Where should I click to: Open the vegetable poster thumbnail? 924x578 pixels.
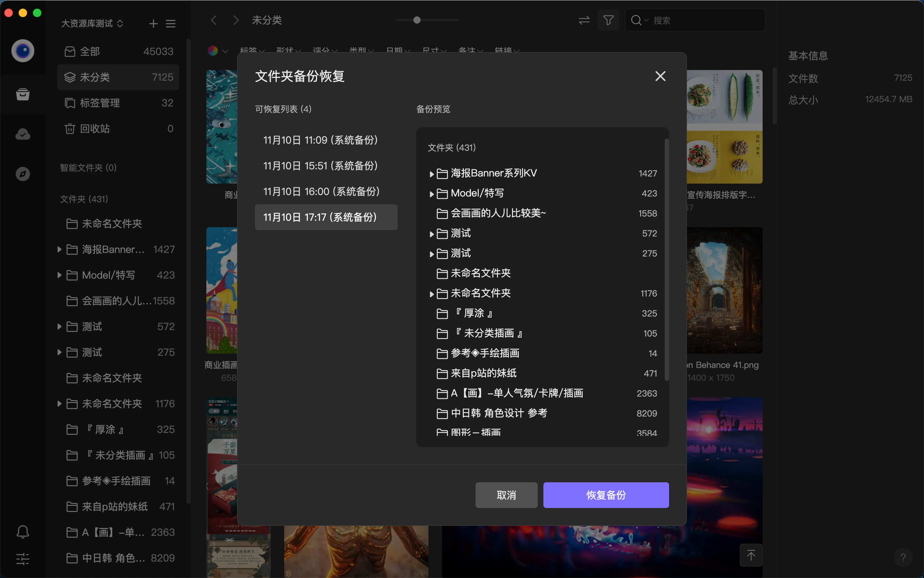(x=724, y=127)
